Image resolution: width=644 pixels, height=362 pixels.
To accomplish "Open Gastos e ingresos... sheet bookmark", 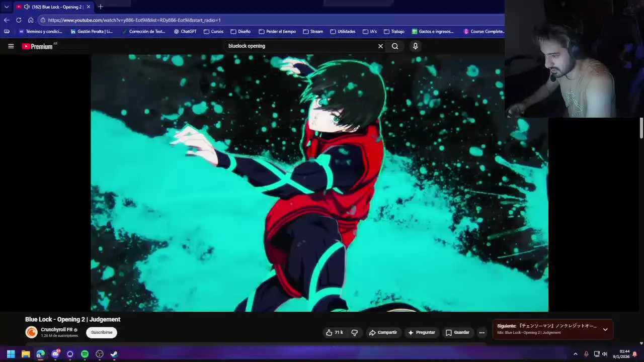I will 433,32.
